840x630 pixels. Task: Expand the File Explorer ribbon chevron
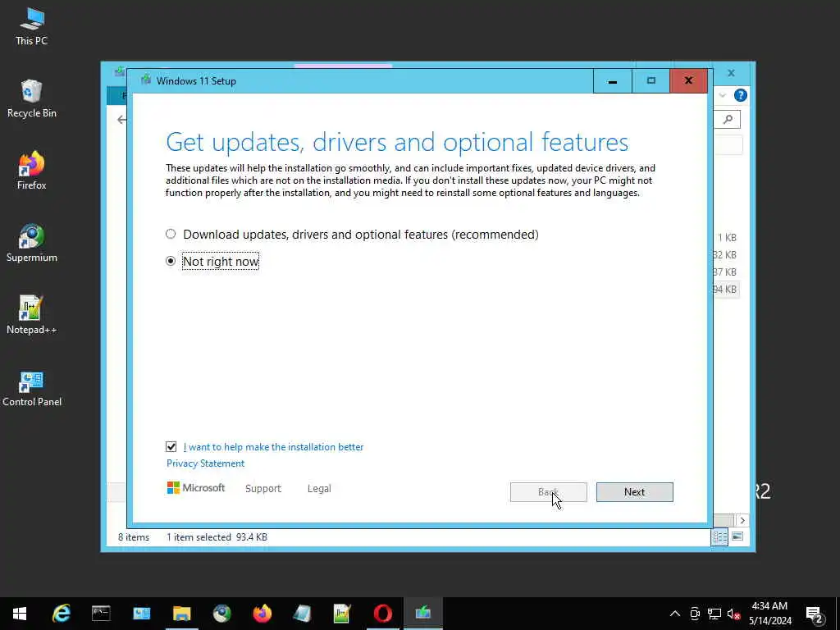pos(723,95)
